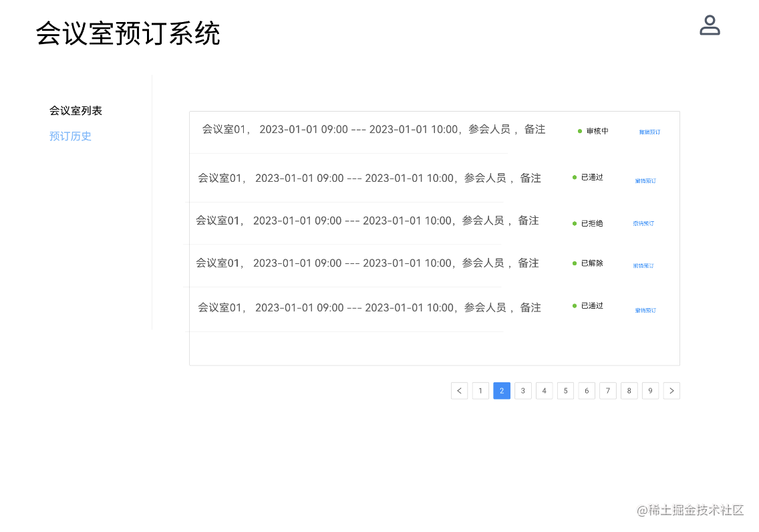The height and width of the screenshot is (532, 759).
Task: Jump to page 7
Action: click(x=608, y=391)
